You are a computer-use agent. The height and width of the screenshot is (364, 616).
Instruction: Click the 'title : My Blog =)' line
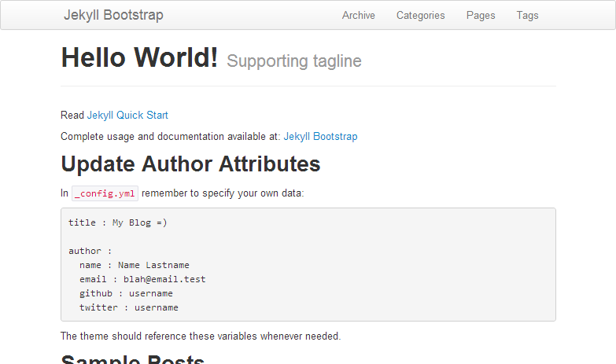[x=118, y=222]
